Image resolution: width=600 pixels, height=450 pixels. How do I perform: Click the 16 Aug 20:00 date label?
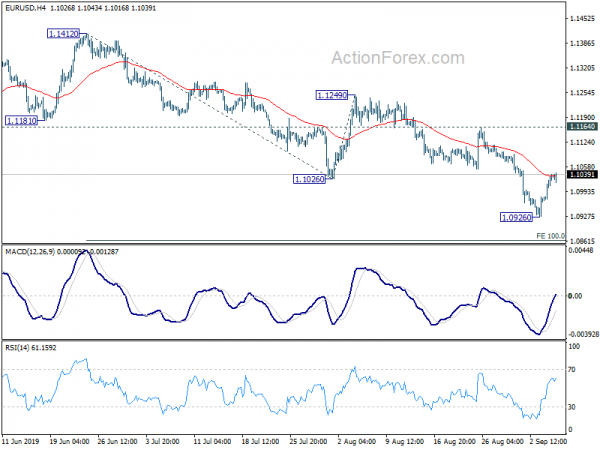click(x=453, y=441)
